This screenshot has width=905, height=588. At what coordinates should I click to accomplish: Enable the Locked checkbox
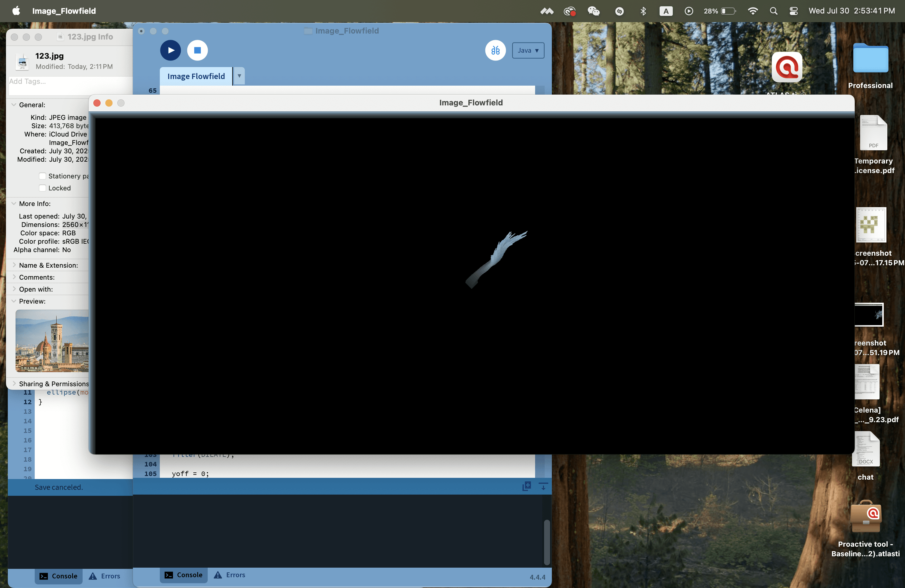tap(42, 188)
